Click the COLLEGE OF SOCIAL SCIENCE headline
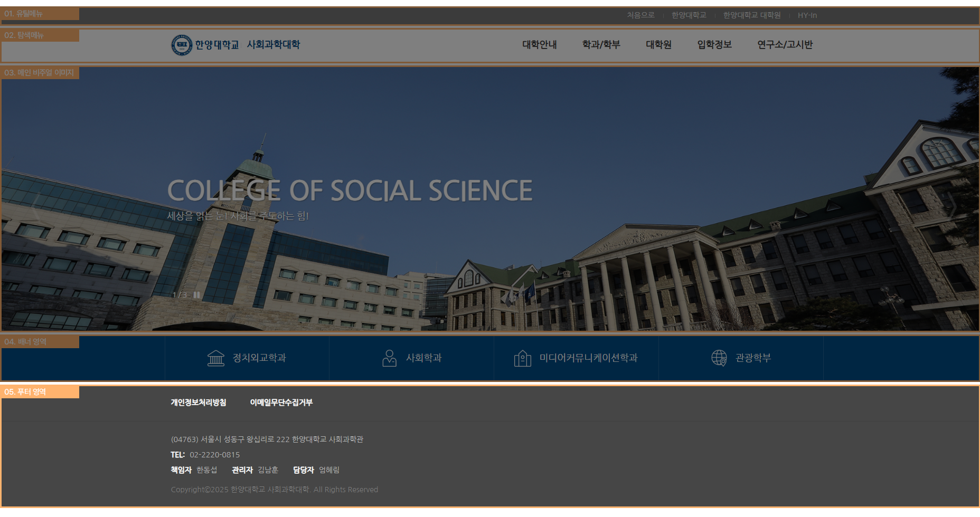 tap(350, 190)
